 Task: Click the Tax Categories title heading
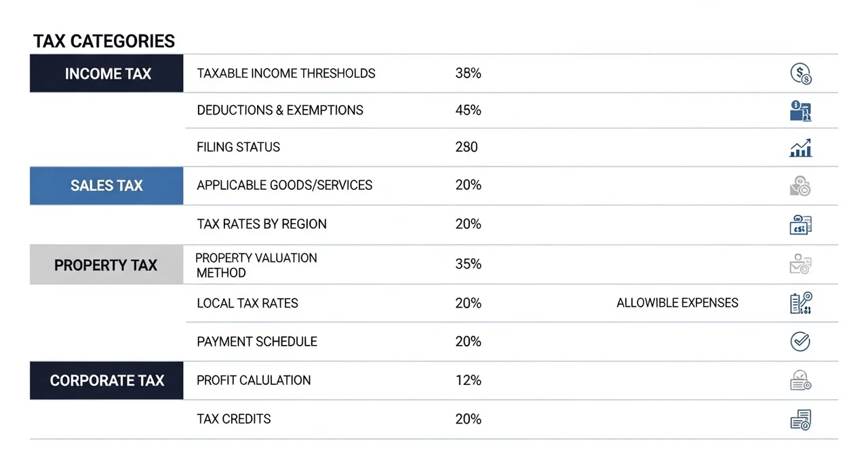tap(104, 41)
